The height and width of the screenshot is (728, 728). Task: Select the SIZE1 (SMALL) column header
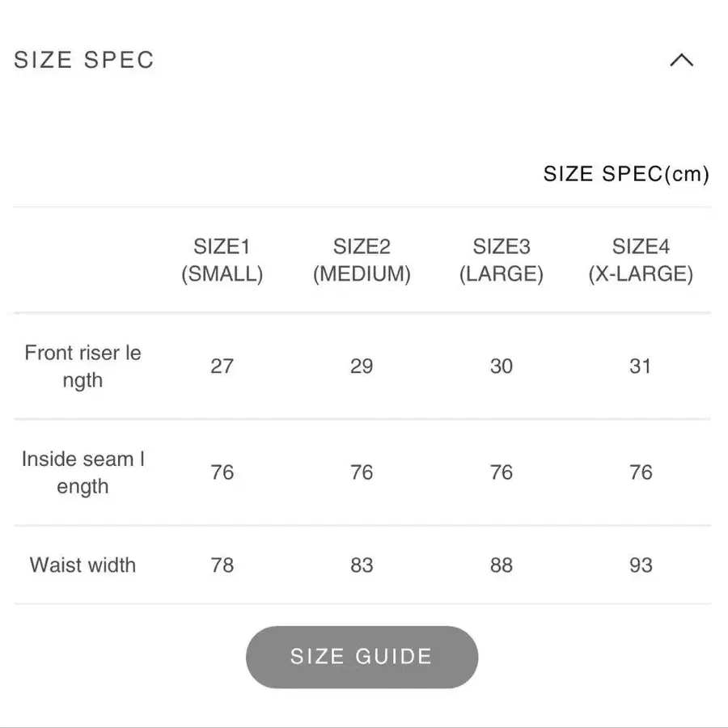[222, 260]
